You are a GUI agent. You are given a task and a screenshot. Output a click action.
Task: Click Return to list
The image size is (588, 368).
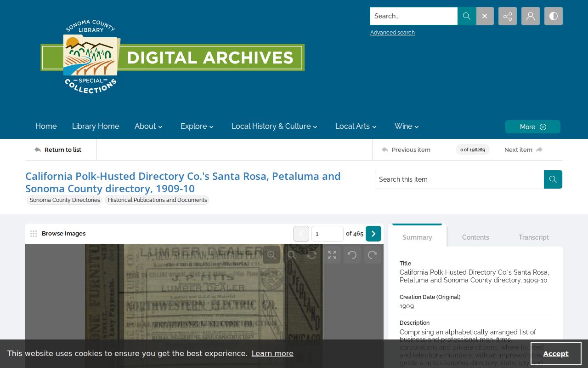(58, 149)
